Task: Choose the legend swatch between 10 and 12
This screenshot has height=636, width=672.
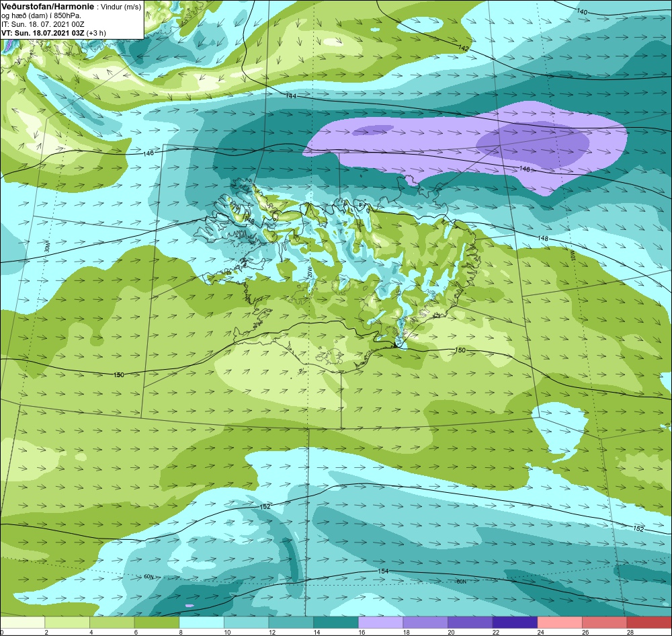Action: pyautogui.click(x=246, y=622)
